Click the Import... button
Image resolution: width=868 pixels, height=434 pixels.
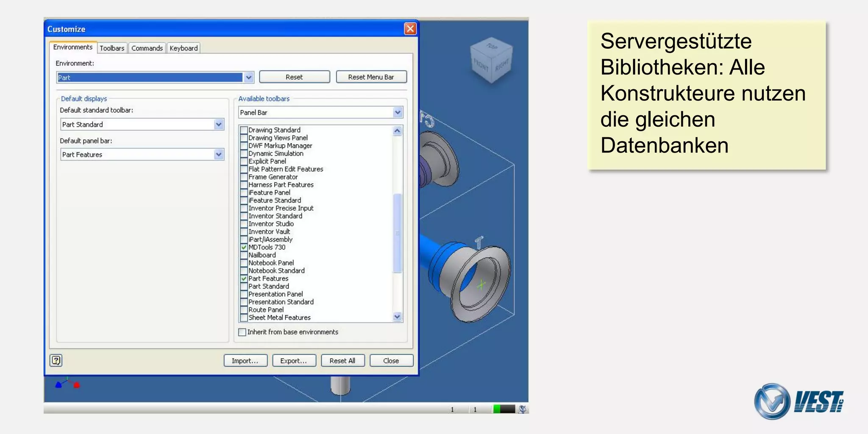245,361
